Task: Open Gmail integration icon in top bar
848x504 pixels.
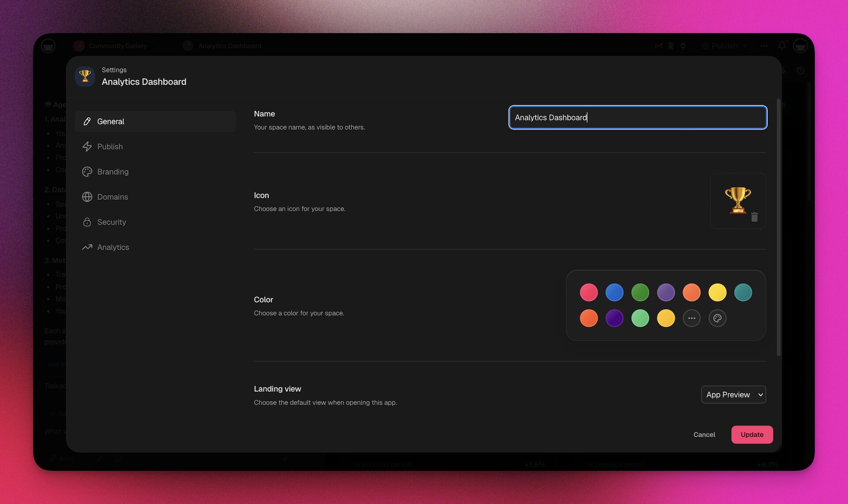Action: 658,46
